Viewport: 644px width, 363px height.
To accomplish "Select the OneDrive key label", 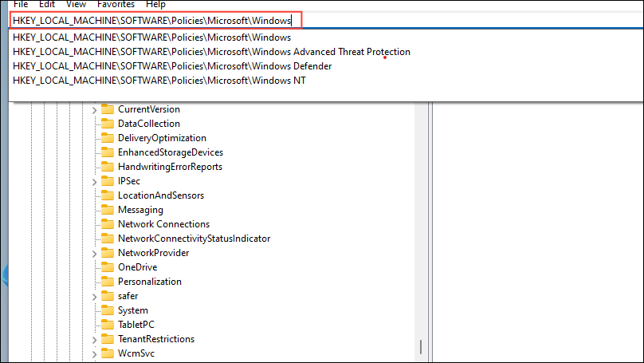I will (x=138, y=267).
